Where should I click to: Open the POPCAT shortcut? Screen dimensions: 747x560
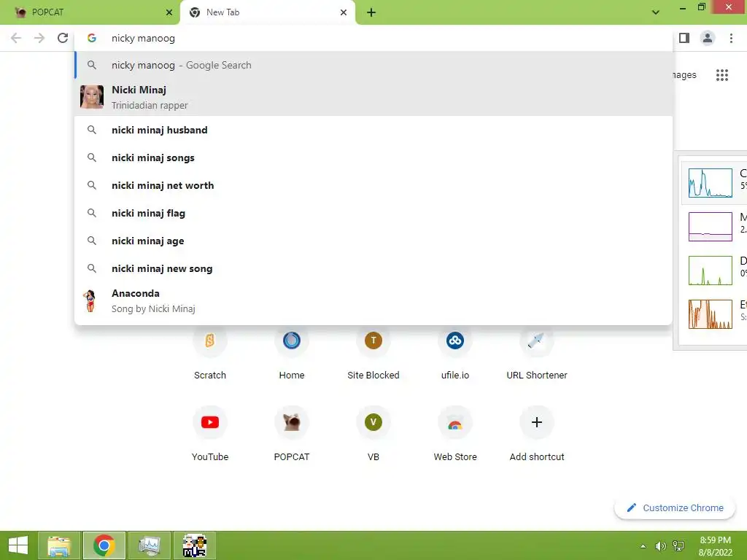[292, 433]
